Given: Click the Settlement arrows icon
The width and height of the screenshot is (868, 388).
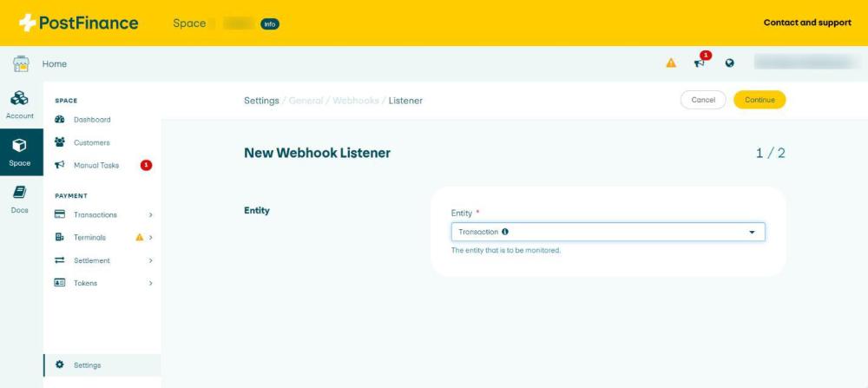Looking at the screenshot, I should coord(60,260).
